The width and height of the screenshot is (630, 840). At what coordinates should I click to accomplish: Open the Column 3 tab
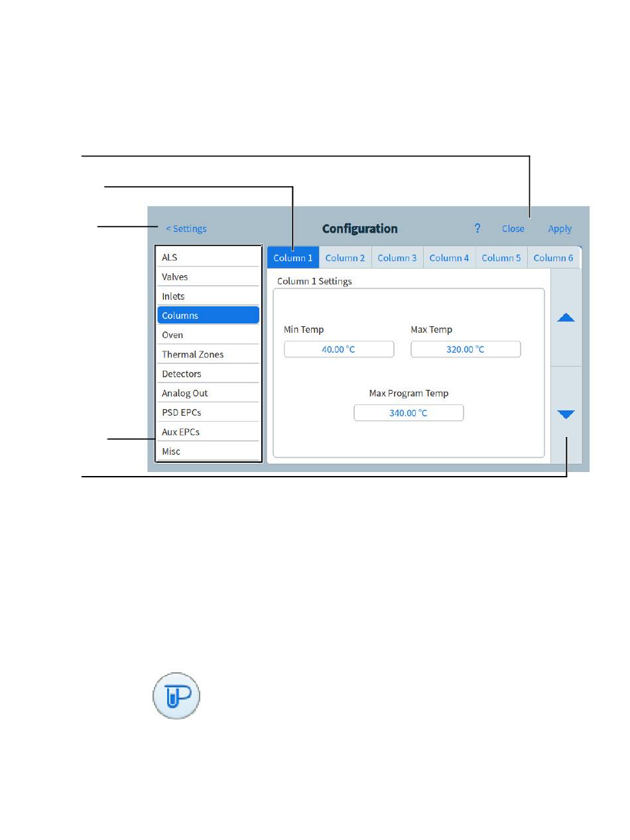pyautogui.click(x=397, y=258)
